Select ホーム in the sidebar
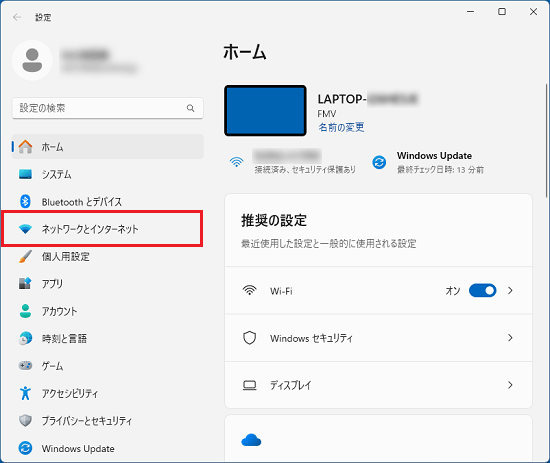The width and height of the screenshot is (550, 463). coord(108,147)
